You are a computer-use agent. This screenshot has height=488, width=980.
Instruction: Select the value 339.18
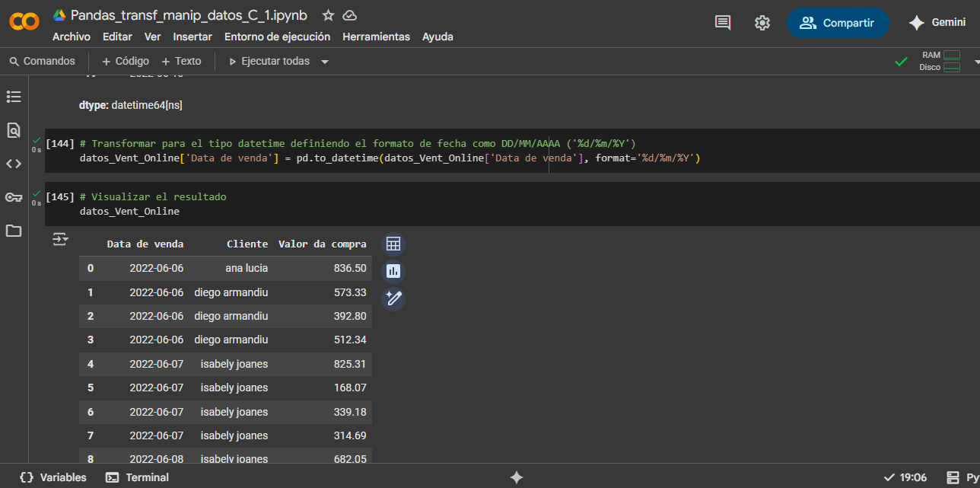point(350,412)
